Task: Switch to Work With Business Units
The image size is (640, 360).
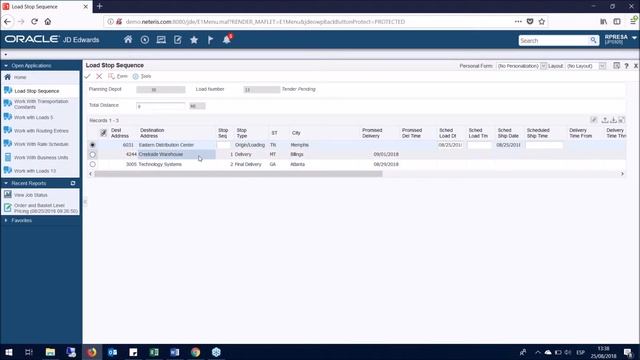Action: 40,158
